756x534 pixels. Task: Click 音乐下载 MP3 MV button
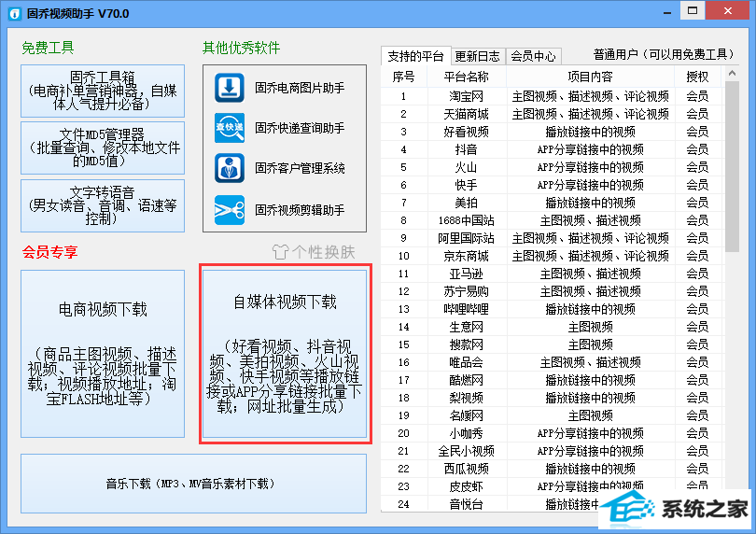tap(193, 484)
